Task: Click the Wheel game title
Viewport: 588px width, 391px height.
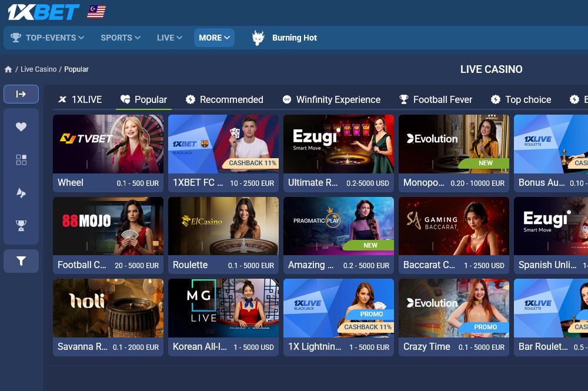Action: click(71, 183)
